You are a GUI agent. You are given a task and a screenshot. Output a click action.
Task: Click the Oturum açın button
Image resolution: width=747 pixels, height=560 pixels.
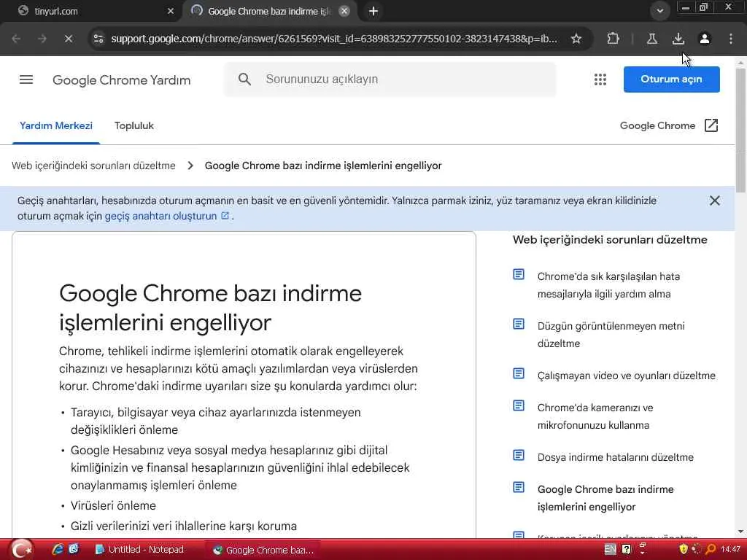671,79
